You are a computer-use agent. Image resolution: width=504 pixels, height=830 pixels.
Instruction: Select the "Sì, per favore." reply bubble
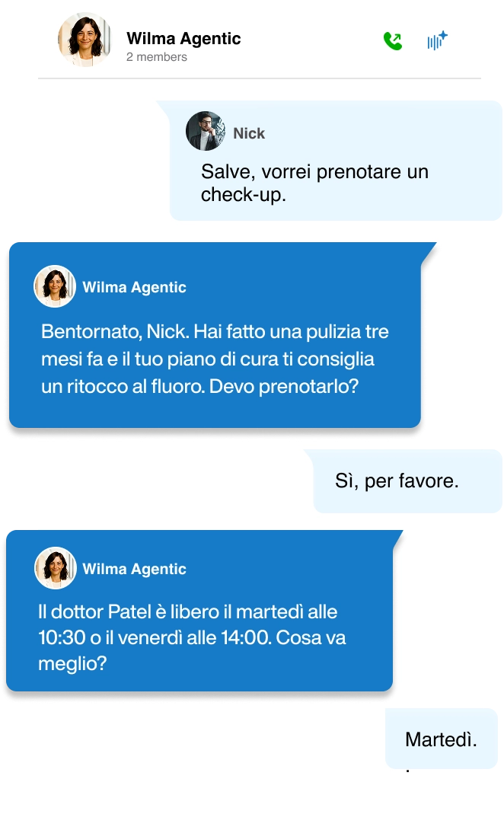point(407,481)
